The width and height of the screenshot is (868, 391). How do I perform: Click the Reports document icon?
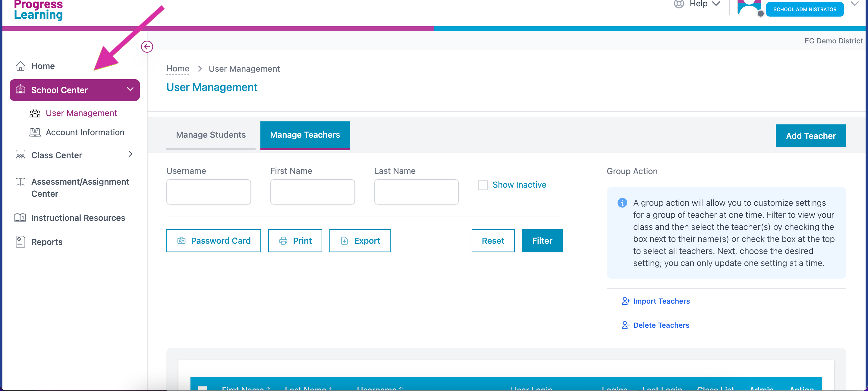(x=20, y=242)
